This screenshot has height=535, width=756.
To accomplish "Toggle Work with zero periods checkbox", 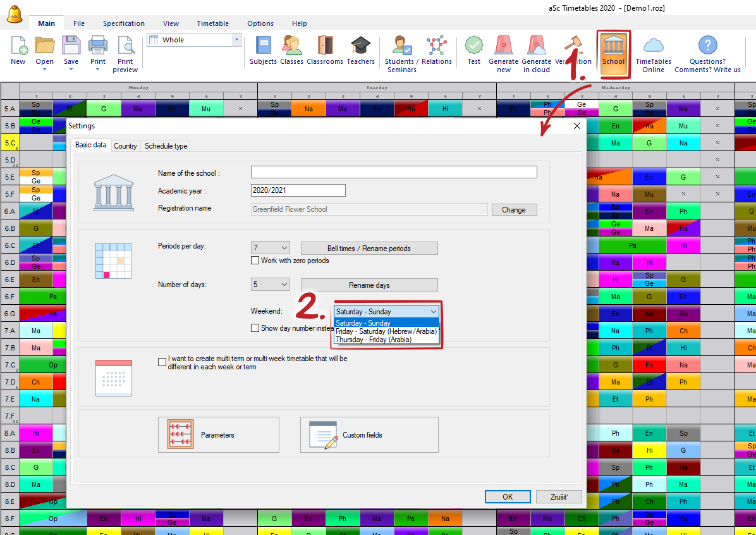I will coord(255,261).
